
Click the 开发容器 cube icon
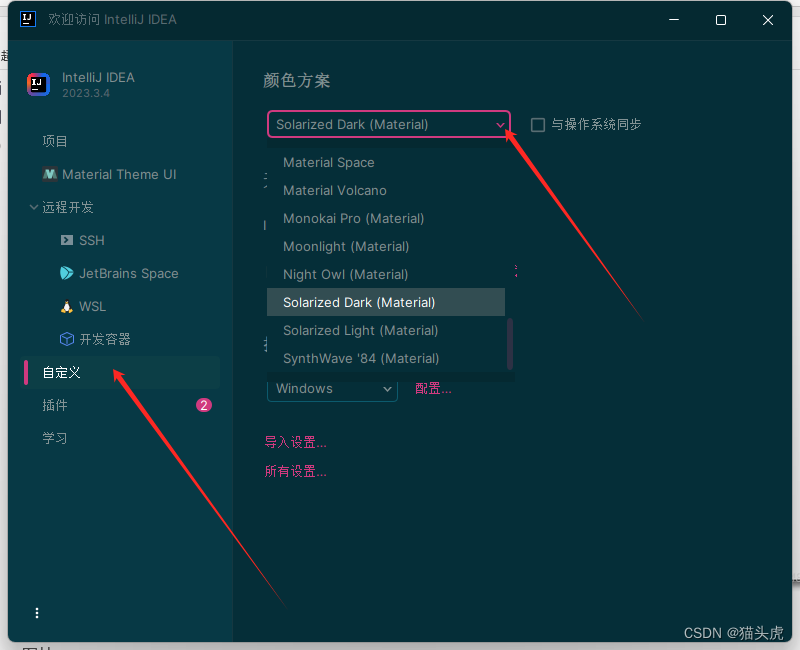tap(67, 339)
